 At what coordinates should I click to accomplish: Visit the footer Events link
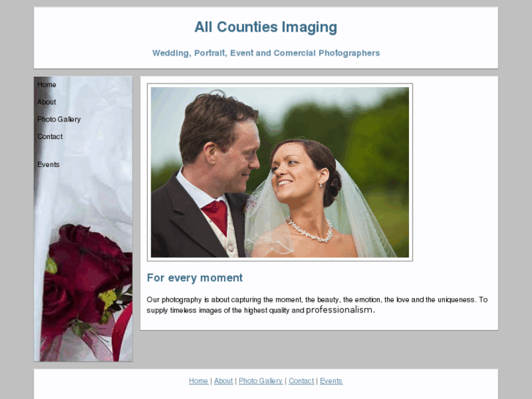(331, 381)
